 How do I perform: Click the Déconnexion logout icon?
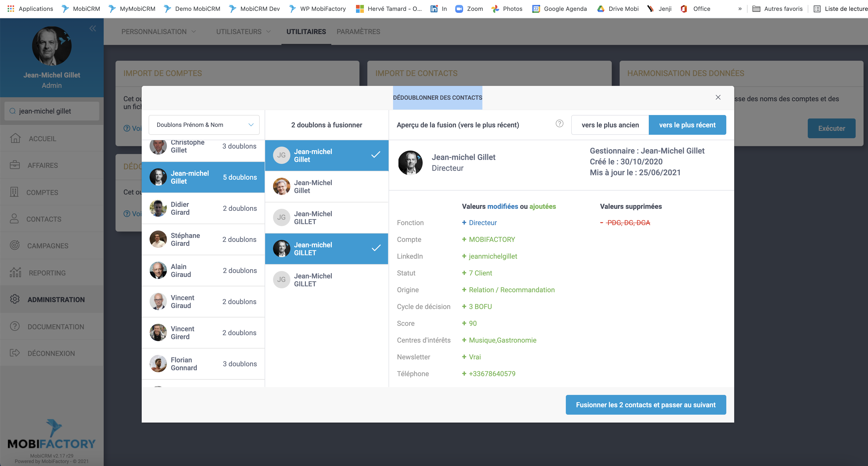[x=15, y=353]
